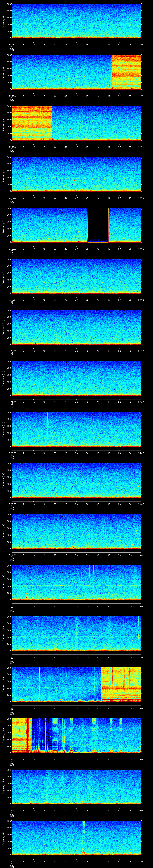This screenshot has width=153, height=868.
Task: Select the red noise burst in the 5:15:00 spectrogram
Action: 126,72
